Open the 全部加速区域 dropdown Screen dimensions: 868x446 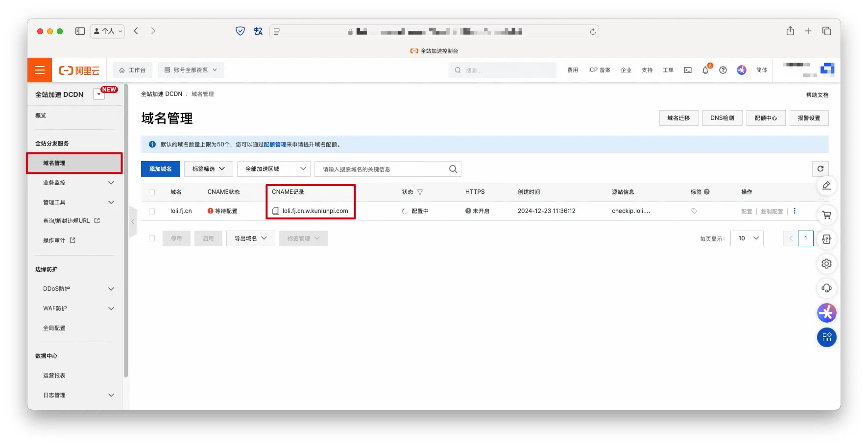click(273, 169)
